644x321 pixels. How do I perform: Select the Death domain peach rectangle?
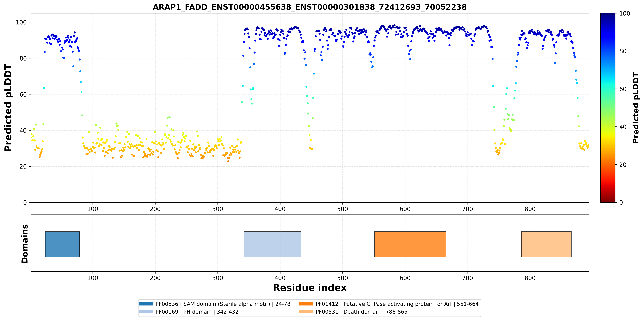pyautogui.click(x=546, y=244)
